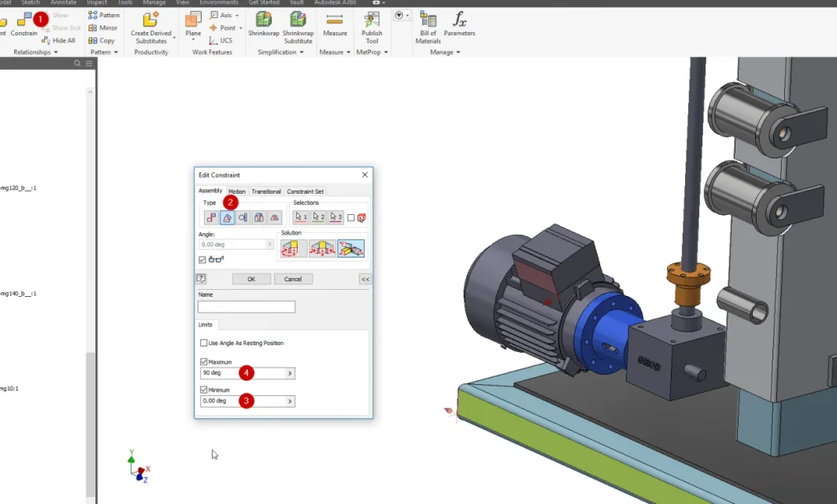The image size is (837, 504).
Task: Click the search icon in browser panel
Action: [77, 64]
